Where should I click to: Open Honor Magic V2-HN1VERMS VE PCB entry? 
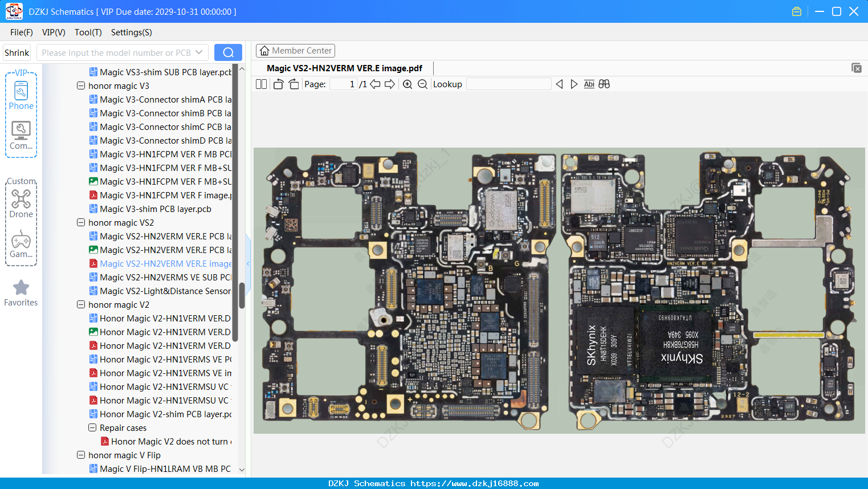166,360
